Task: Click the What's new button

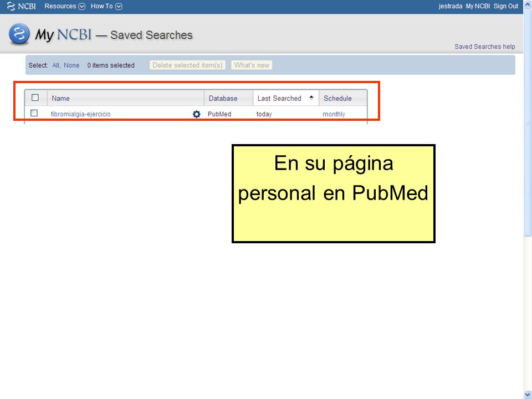Action: [252, 65]
